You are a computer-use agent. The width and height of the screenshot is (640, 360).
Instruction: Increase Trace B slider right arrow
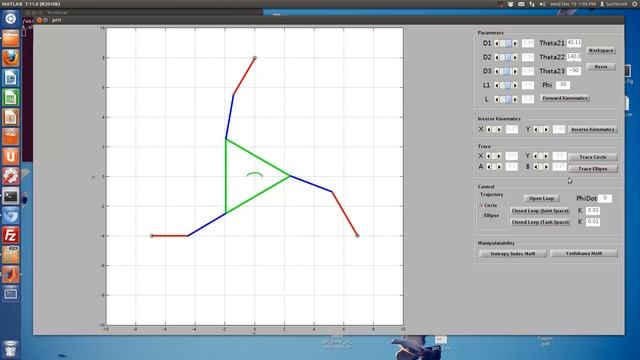tap(546, 167)
